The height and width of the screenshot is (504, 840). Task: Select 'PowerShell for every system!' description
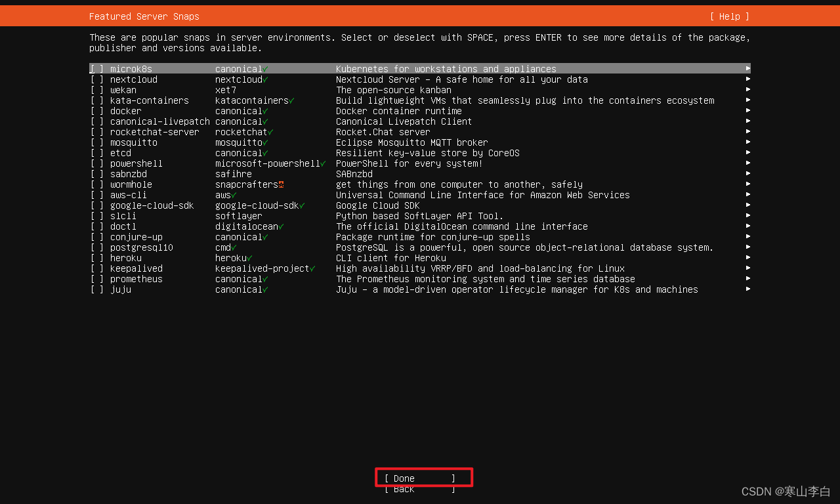409,163
